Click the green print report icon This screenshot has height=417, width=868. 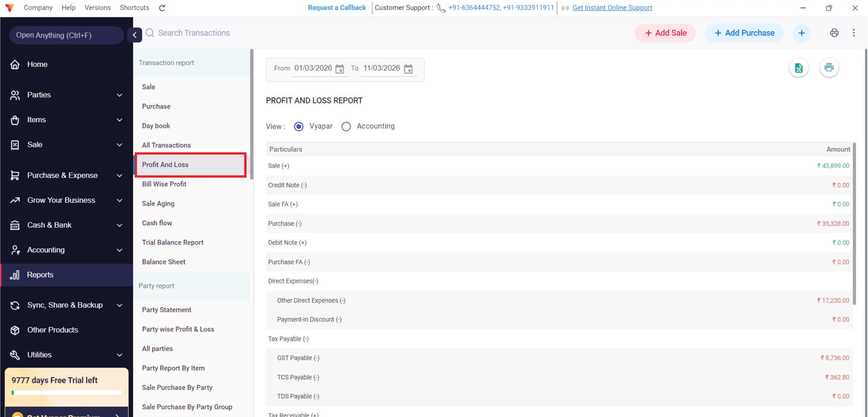pyautogui.click(x=829, y=67)
